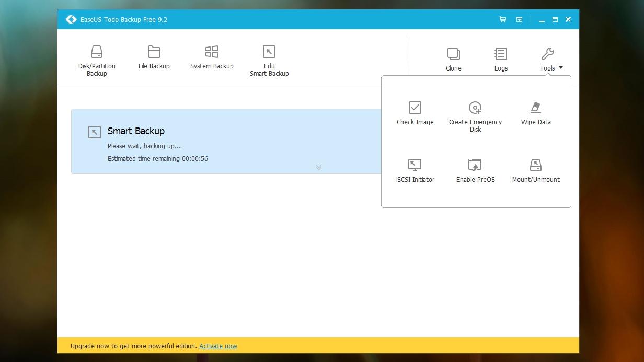Select Check Image from Tools menu
Image resolution: width=644 pixels, height=362 pixels.
coord(415,113)
